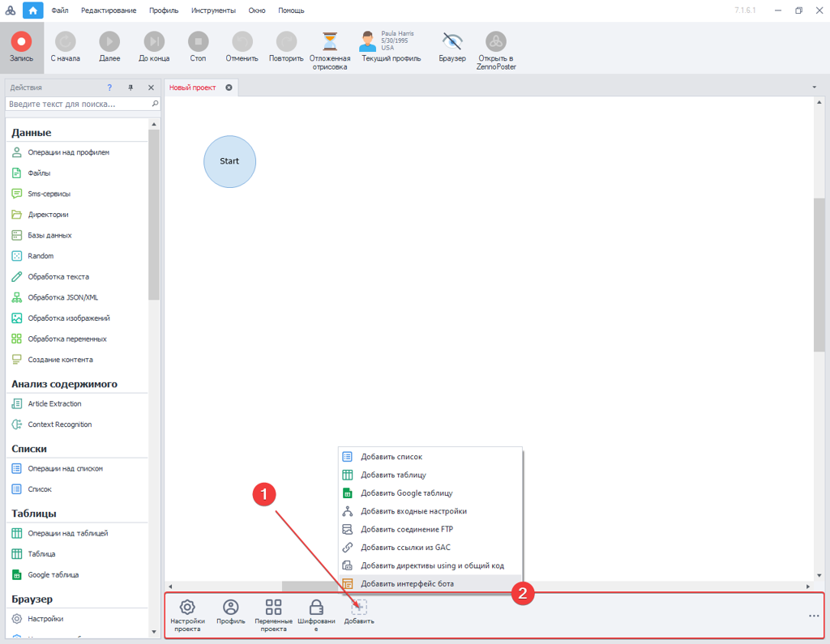Viewport: 830px width, 644px height.
Task: Pin the Действия panel
Action: (x=130, y=87)
